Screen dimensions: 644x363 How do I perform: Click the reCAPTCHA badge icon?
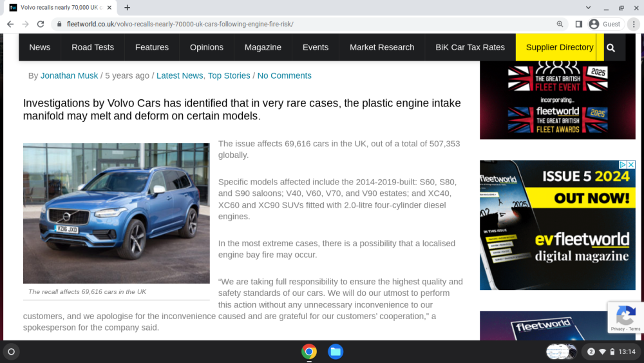point(625,316)
